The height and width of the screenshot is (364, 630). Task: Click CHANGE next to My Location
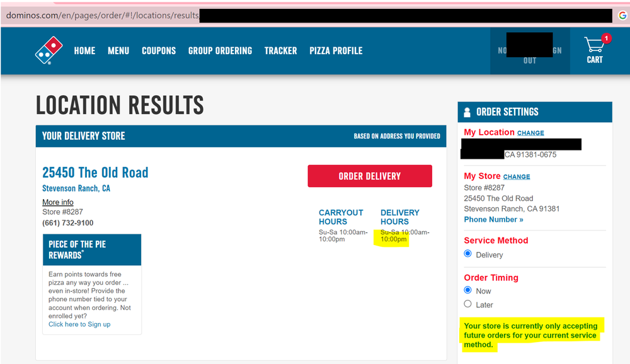point(530,133)
